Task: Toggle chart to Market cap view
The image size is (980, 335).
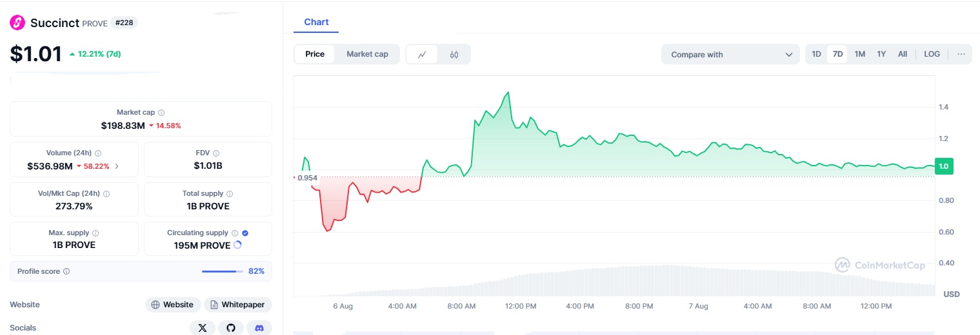Action: click(367, 54)
